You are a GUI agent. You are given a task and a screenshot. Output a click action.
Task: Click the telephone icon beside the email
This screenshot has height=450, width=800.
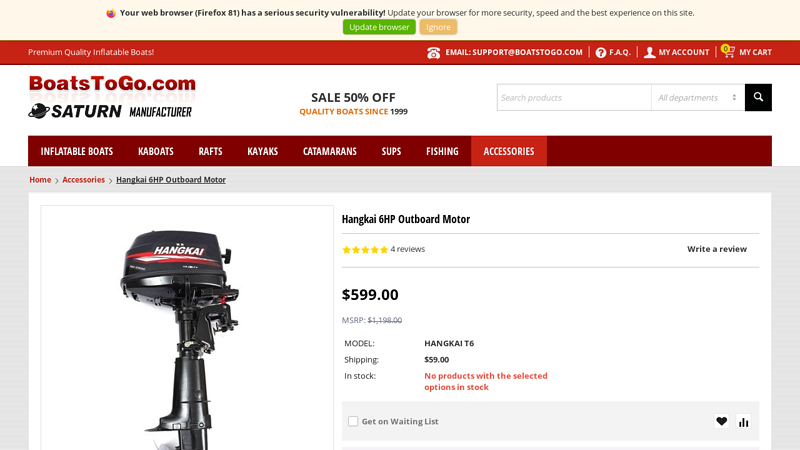434,53
